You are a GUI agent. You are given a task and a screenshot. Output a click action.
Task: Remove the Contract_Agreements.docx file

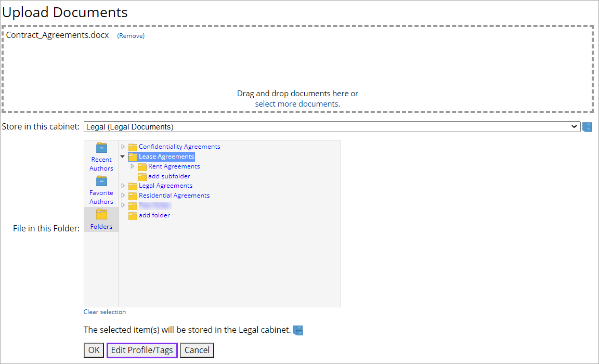point(131,35)
